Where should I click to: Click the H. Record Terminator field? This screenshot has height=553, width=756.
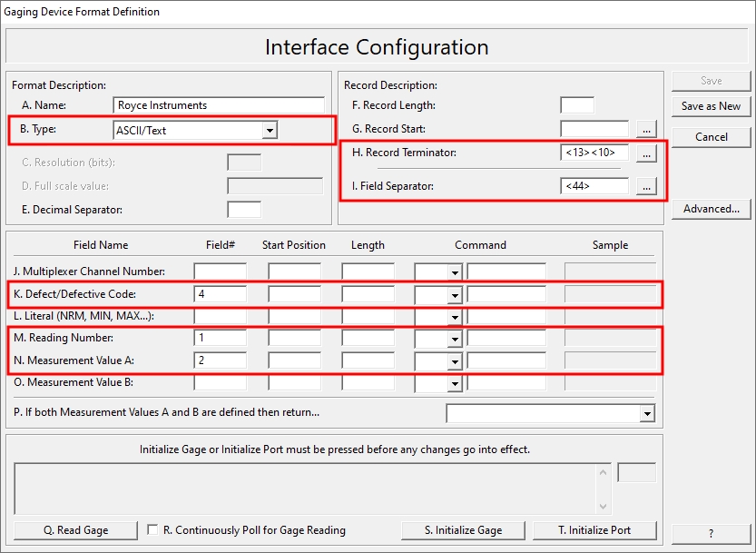[x=594, y=153]
